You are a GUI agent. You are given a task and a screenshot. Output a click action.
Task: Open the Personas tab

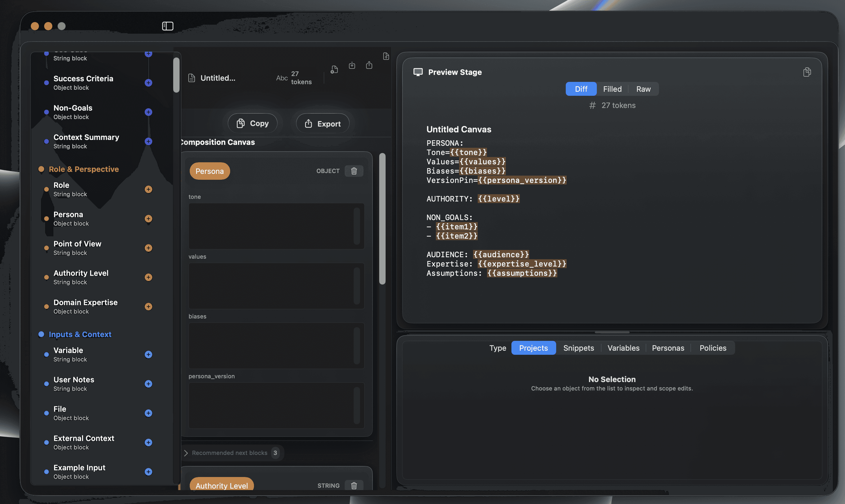pyautogui.click(x=668, y=348)
